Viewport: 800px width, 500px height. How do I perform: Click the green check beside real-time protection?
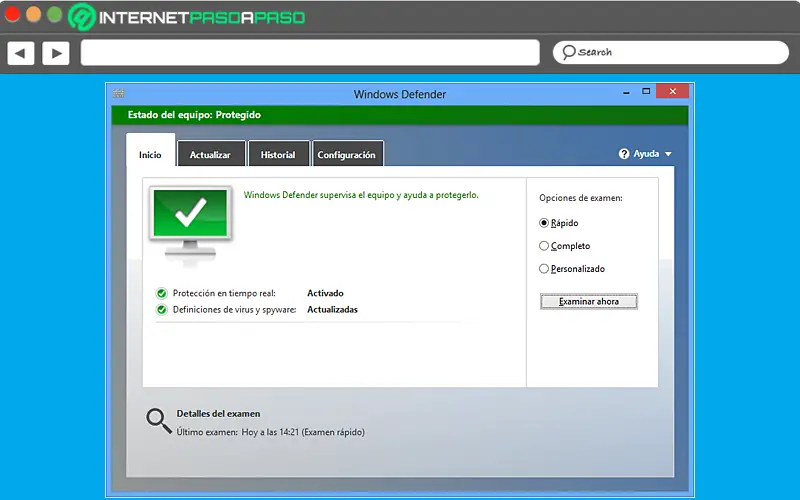coord(162,293)
